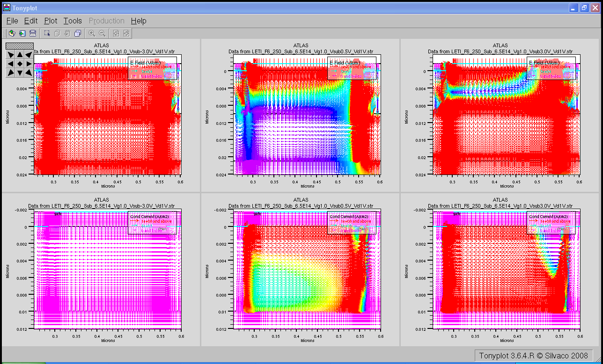Click the Tonyplot window title bar icon
603x364 pixels.
(7, 7)
